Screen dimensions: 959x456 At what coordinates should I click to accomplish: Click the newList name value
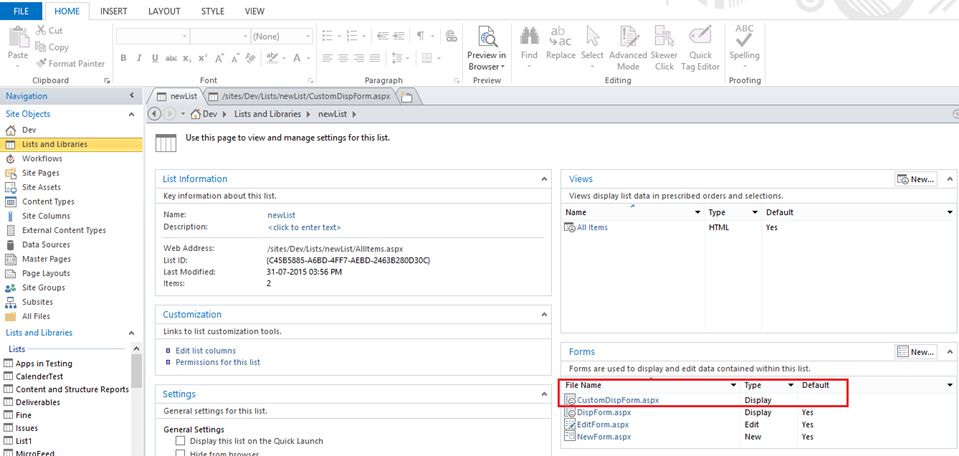(281, 215)
